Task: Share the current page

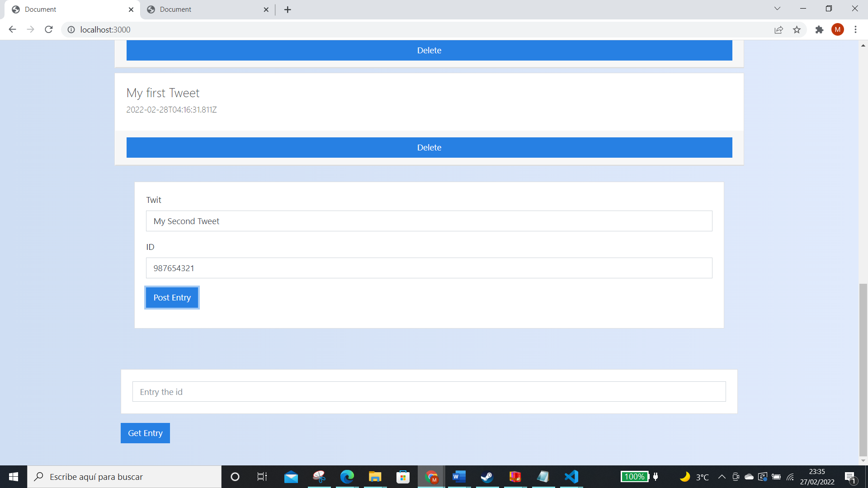Action: click(778, 29)
